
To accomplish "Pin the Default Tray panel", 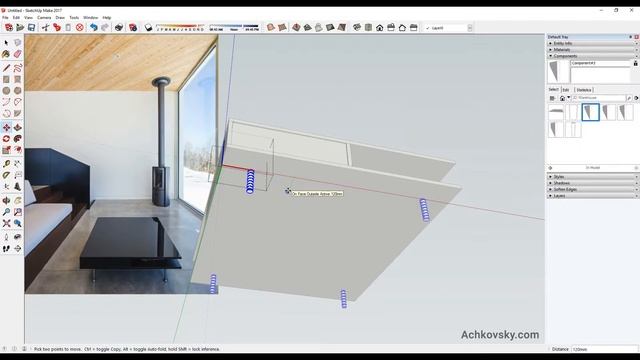I will pyautogui.click(x=631, y=37).
